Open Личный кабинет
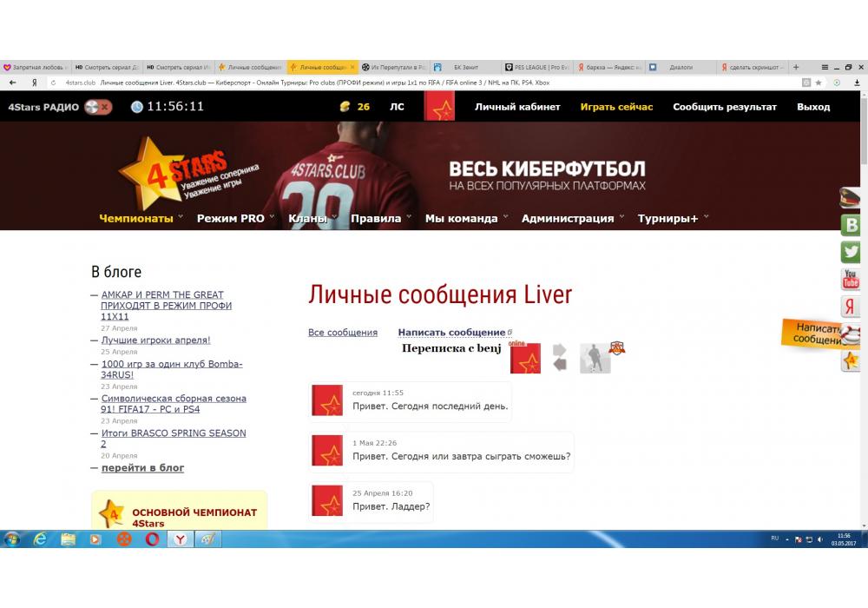This screenshot has width=868, height=608. (x=517, y=107)
